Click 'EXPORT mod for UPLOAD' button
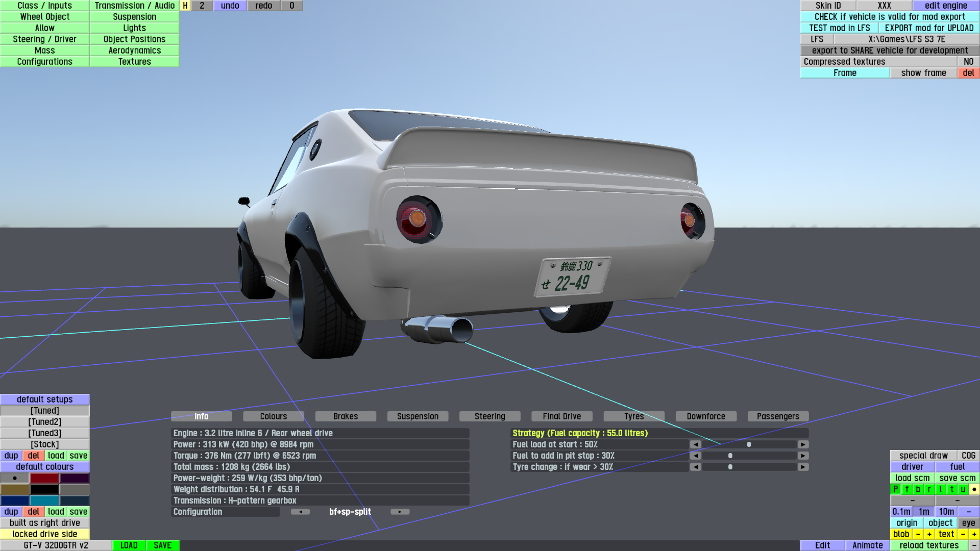 [x=929, y=28]
